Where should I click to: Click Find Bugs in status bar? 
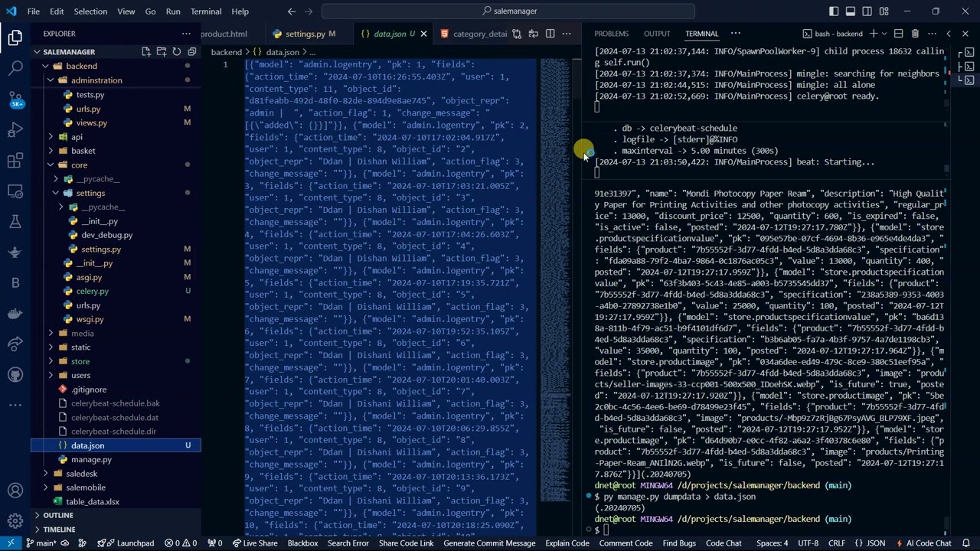pos(679,543)
